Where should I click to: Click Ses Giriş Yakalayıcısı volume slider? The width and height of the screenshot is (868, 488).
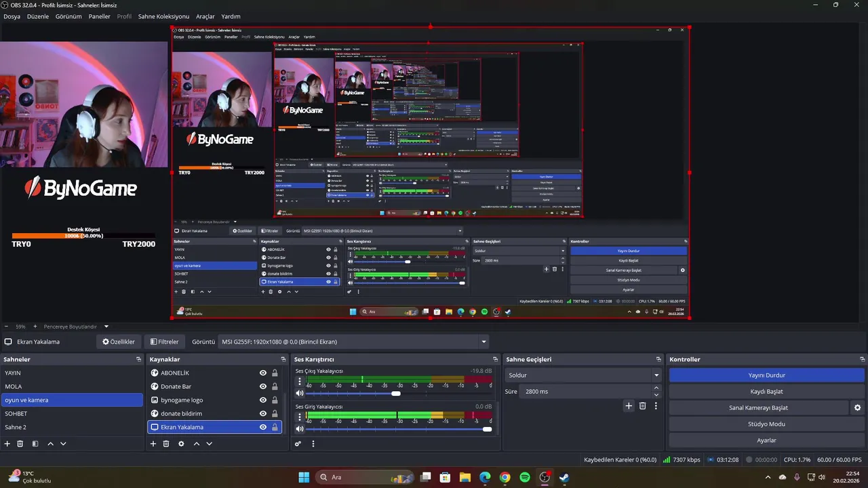(398, 429)
